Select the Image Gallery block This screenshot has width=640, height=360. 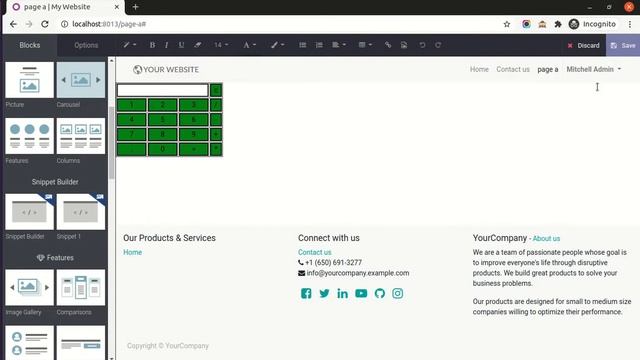tap(29, 287)
